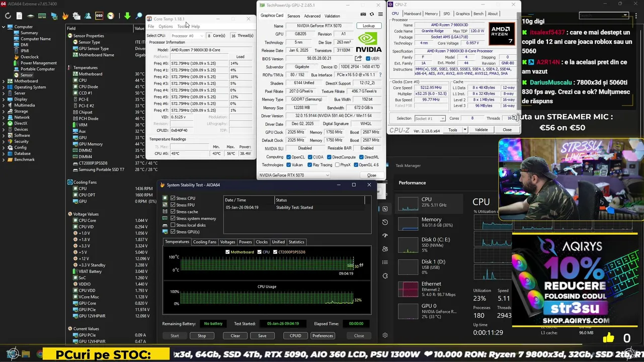The width and height of the screenshot is (644, 362).
Task: Click the CPUID button in stability test
Action: [295, 335]
